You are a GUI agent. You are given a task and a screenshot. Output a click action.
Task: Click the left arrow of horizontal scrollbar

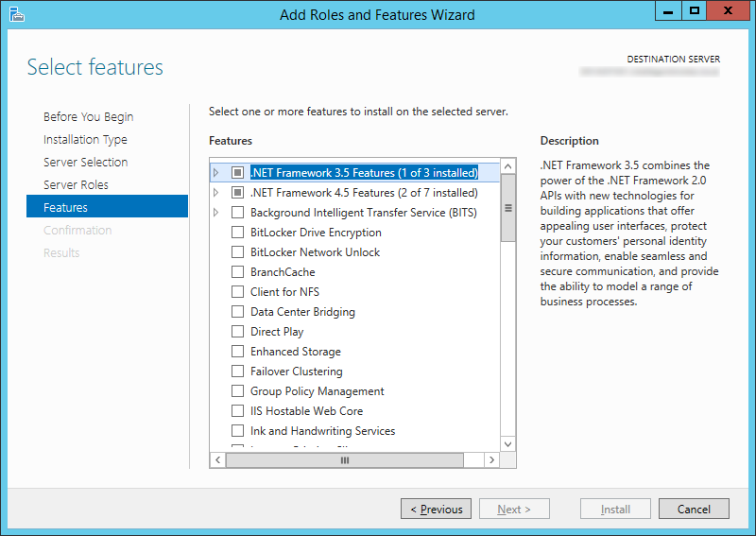[x=218, y=459]
